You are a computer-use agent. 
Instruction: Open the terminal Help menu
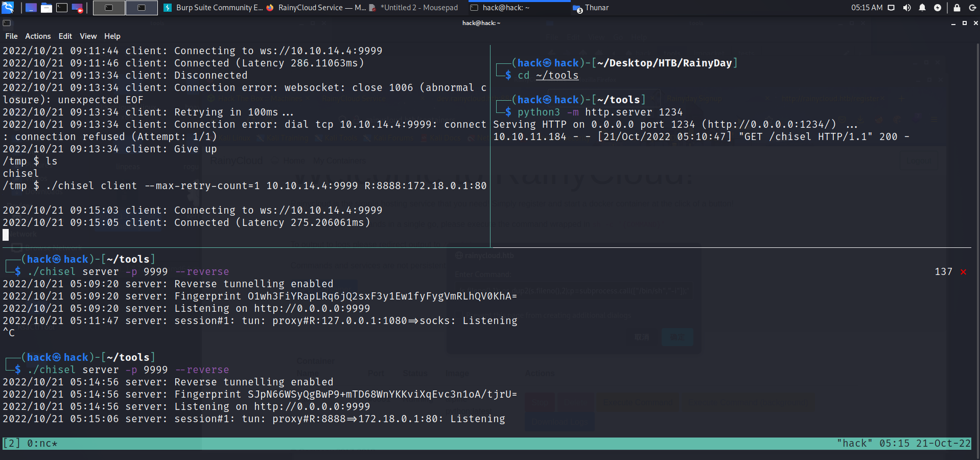(112, 36)
